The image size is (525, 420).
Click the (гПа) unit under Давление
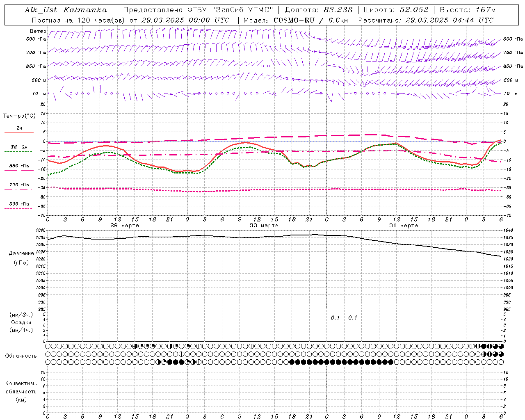click(x=21, y=262)
